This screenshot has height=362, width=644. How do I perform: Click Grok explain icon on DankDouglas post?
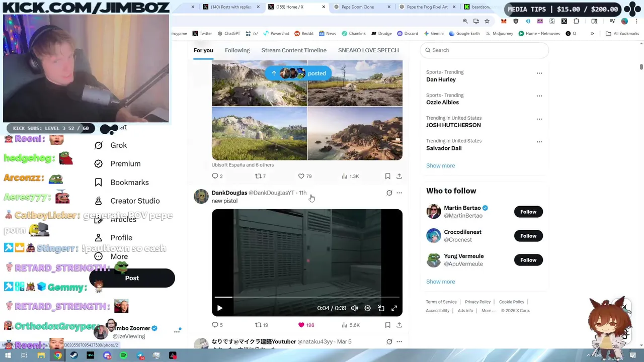pos(389,193)
